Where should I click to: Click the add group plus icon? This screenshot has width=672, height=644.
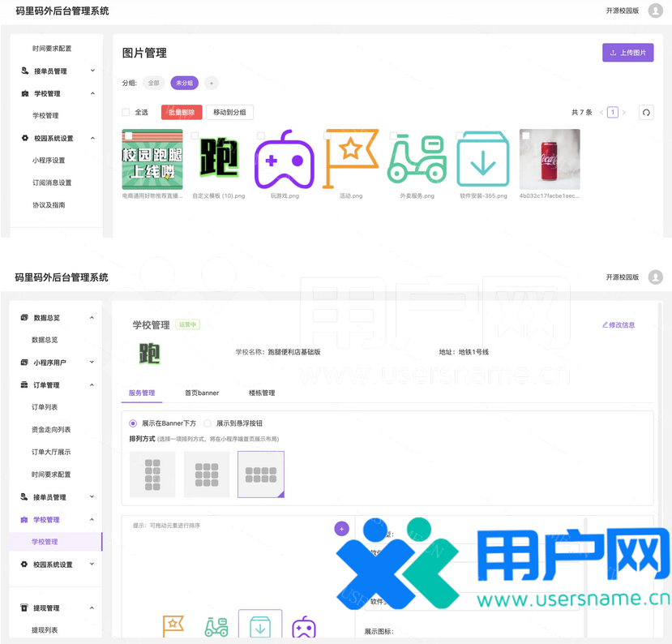[x=211, y=83]
